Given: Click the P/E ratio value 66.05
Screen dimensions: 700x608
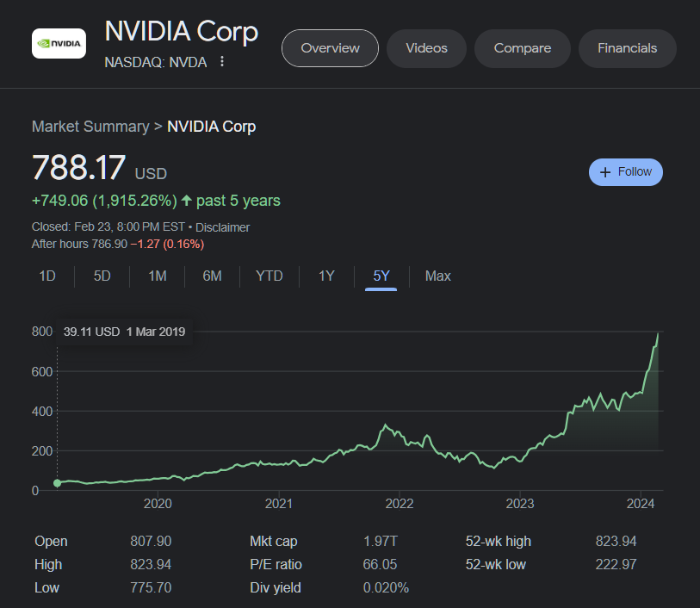Looking at the screenshot, I should 380,564.
